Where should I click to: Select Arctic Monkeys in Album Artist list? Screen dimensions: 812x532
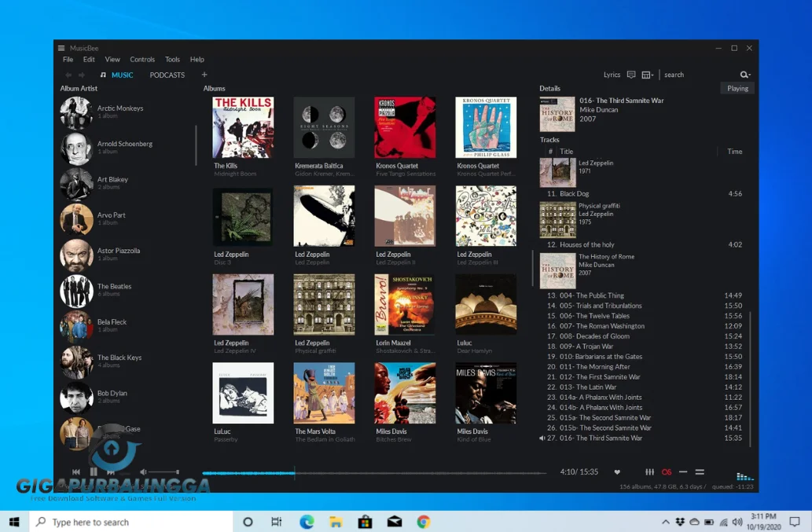click(x=118, y=108)
